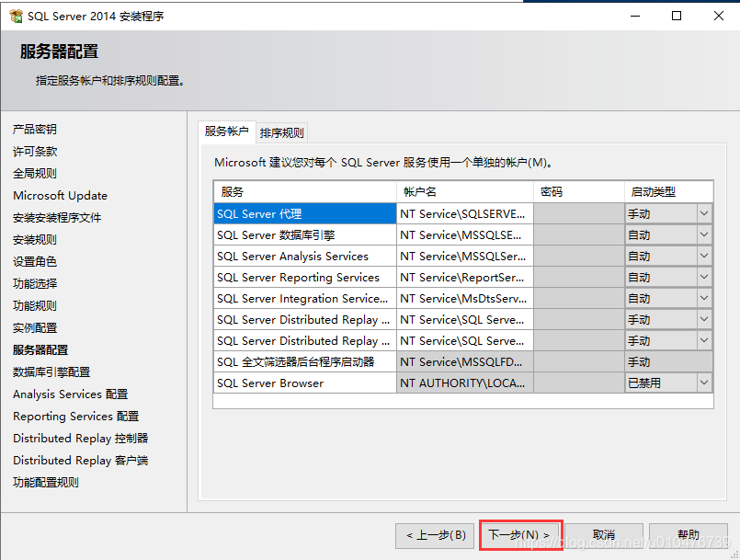The width and height of the screenshot is (740, 560).
Task: Click the 密码 column header
Action: 579,191
